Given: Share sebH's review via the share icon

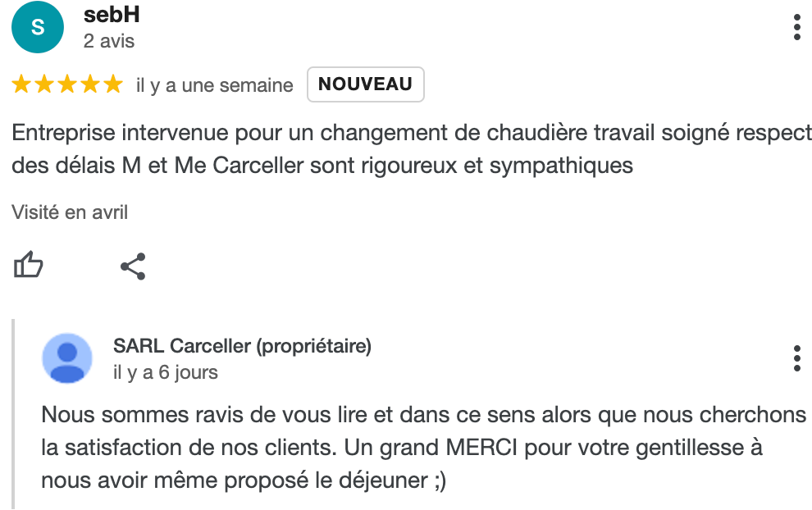Looking at the screenshot, I should (133, 266).
